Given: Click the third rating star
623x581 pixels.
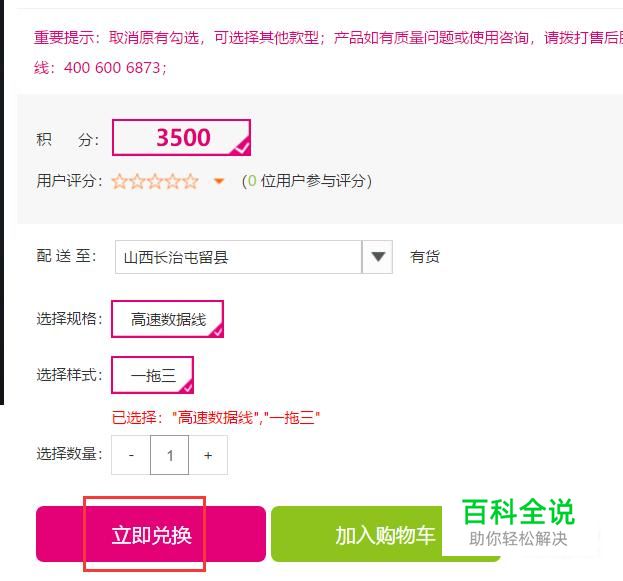Looking at the screenshot, I should tap(155, 182).
